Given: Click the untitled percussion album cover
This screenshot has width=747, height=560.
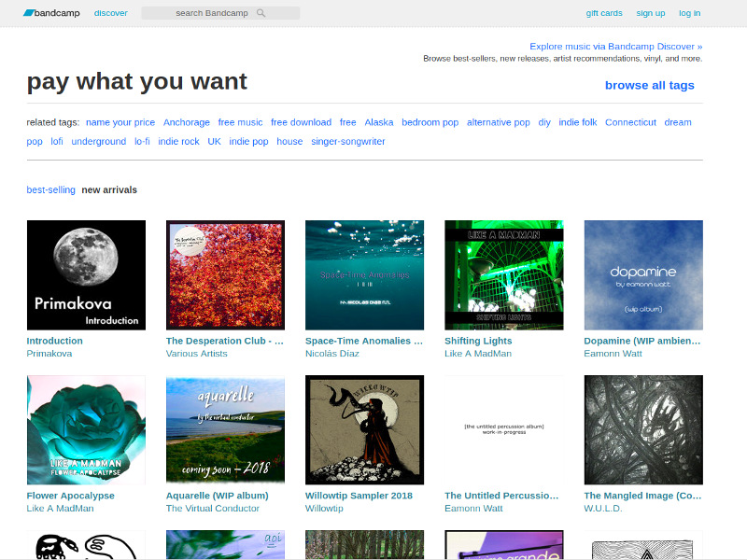Looking at the screenshot, I should click(x=504, y=430).
